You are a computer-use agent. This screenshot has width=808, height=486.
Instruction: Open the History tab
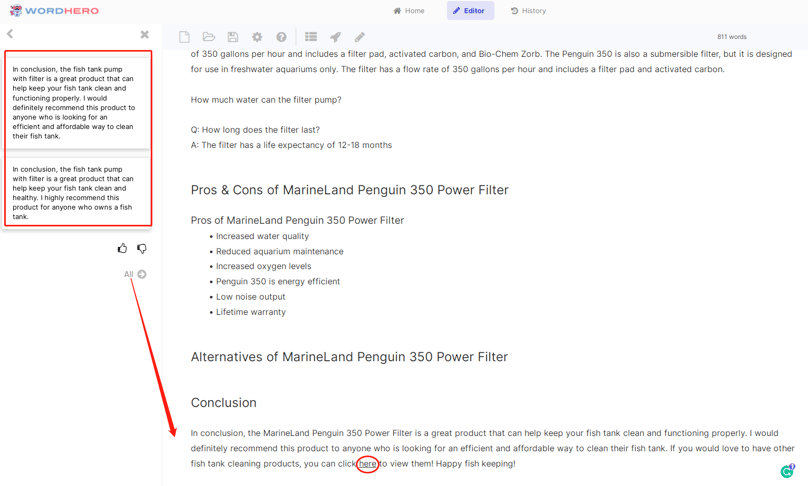click(528, 10)
